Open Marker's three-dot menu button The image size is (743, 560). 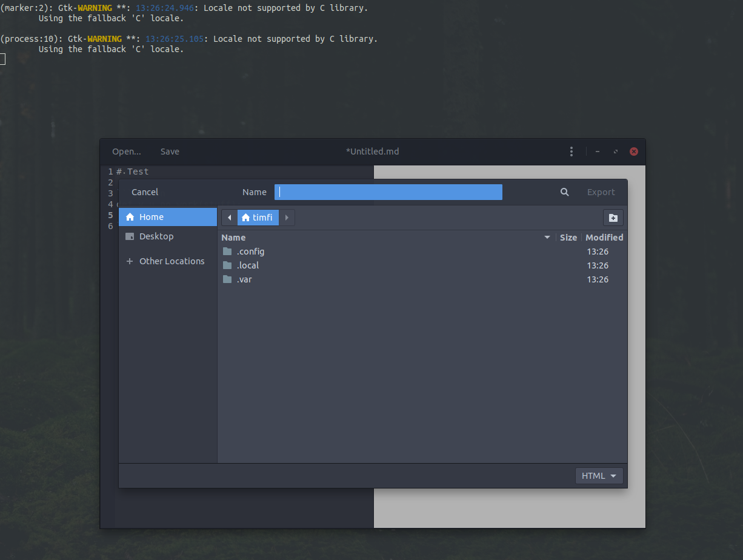point(571,152)
